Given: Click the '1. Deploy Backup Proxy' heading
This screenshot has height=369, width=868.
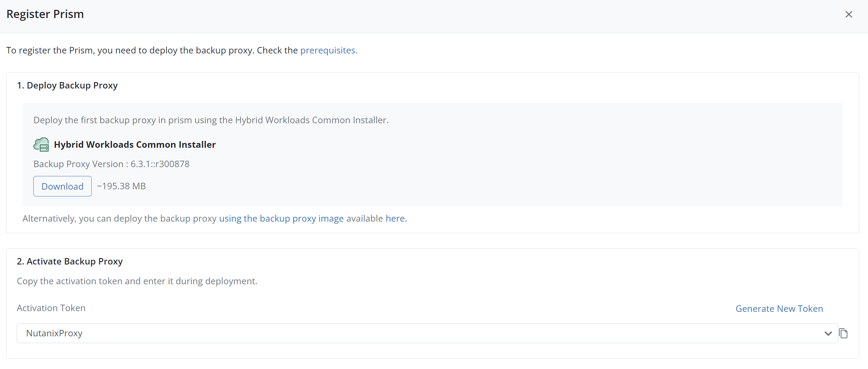Looking at the screenshot, I should click(67, 85).
